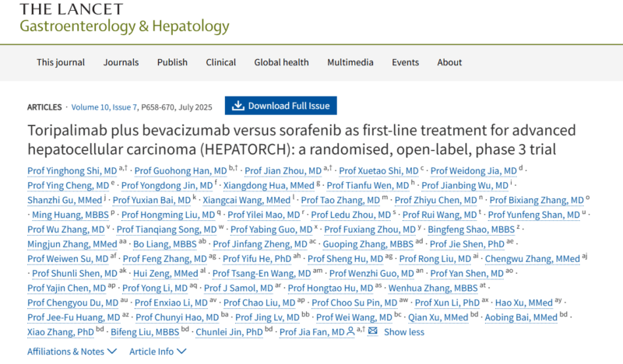Open author Prof Choo Su Pin, MD

[354, 303]
